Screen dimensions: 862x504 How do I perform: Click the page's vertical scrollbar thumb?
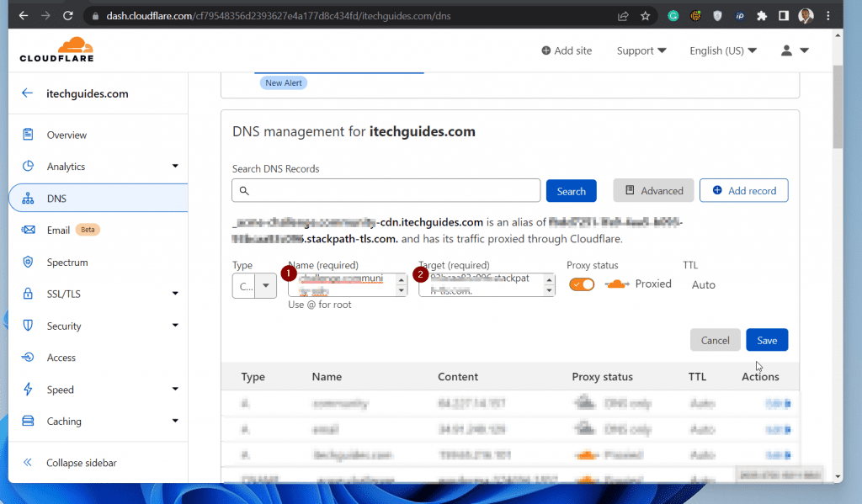point(838,107)
